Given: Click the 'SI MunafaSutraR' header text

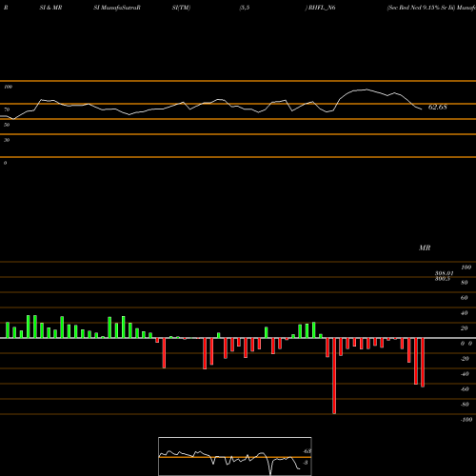Looking at the screenshot, I should click(117, 8).
